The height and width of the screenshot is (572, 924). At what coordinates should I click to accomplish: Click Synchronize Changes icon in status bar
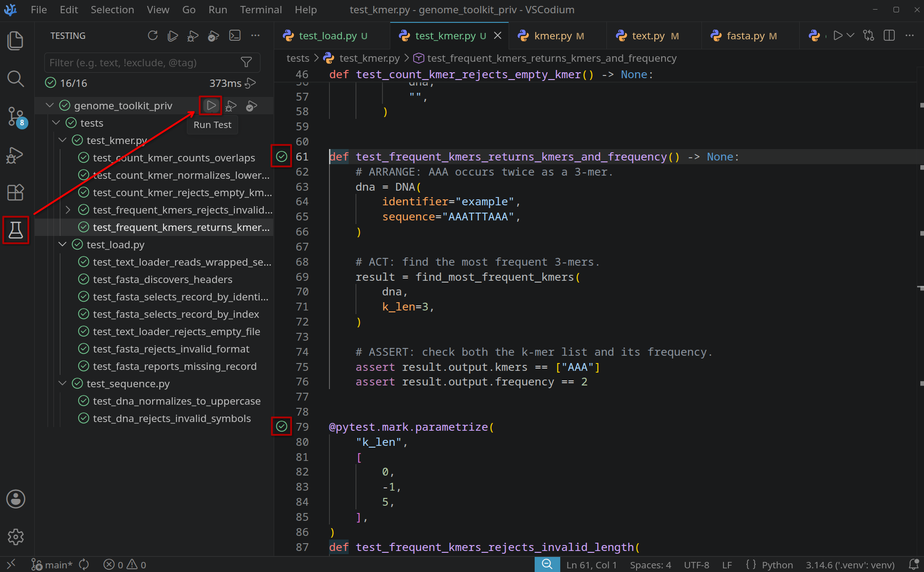click(84, 565)
